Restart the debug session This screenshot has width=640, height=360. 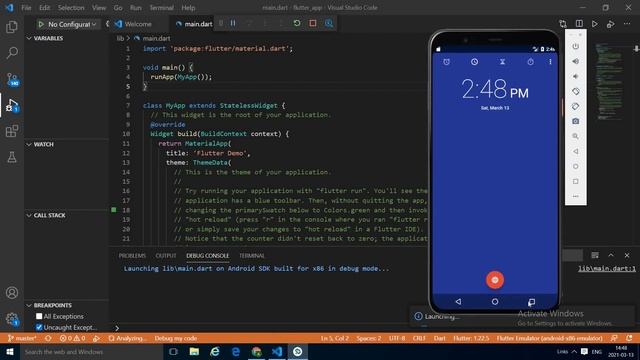(297, 23)
